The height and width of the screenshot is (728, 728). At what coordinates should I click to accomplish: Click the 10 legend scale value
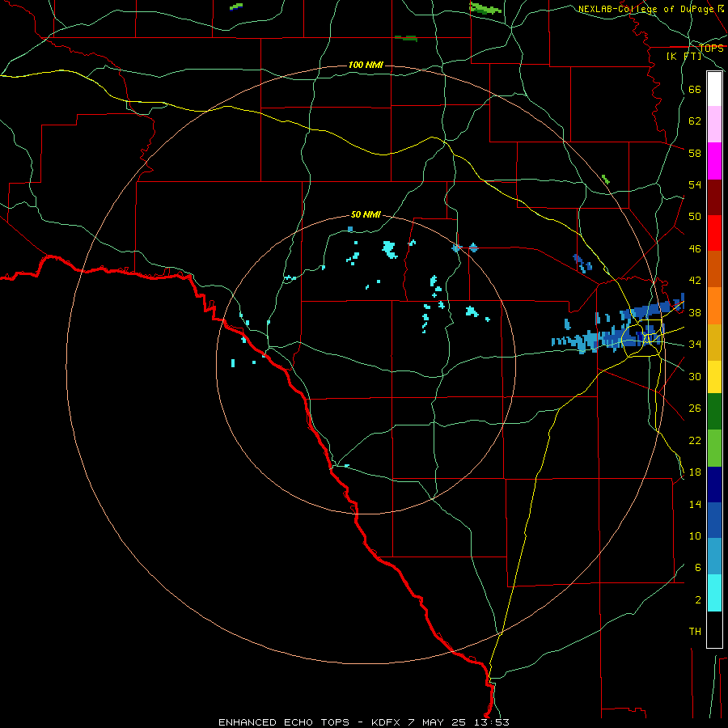pos(695,535)
